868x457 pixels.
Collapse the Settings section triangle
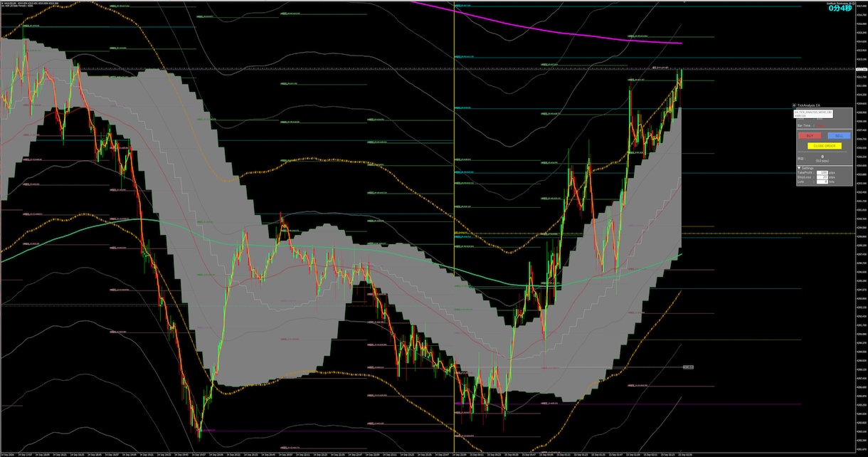pos(798,168)
